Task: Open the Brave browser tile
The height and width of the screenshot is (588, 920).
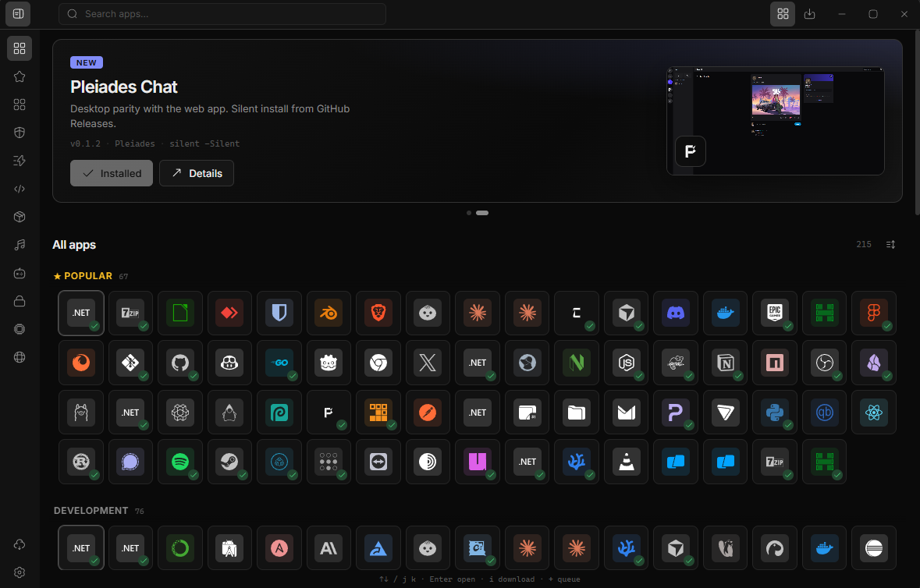Action: click(x=378, y=313)
